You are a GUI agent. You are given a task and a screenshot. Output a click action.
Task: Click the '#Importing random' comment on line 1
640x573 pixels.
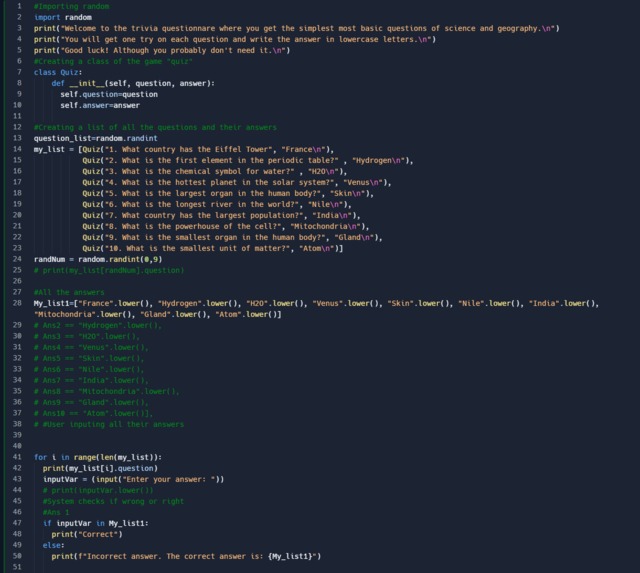click(x=71, y=7)
